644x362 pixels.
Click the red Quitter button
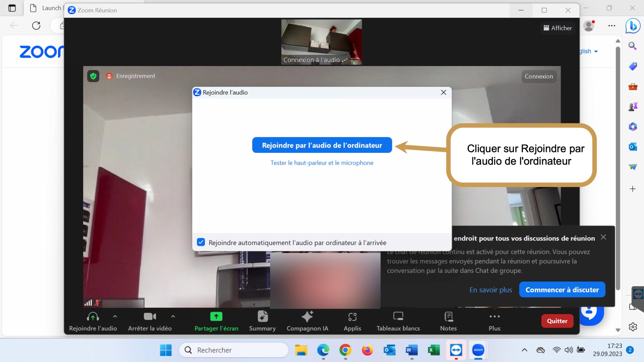tap(557, 321)
